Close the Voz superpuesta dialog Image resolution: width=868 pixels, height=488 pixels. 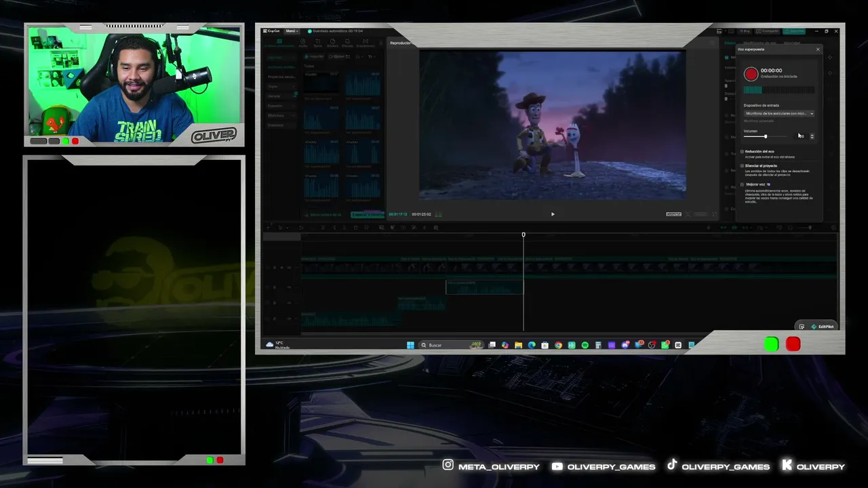click(x=818, y=49)
